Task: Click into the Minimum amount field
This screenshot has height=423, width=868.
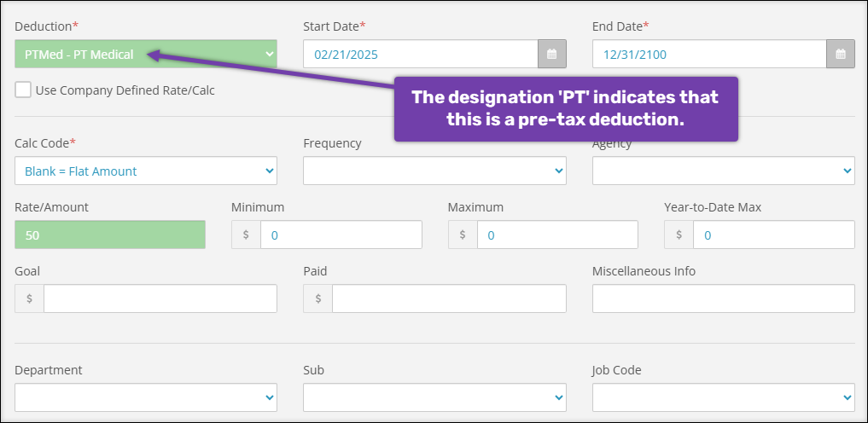Action: pos(341,235)
